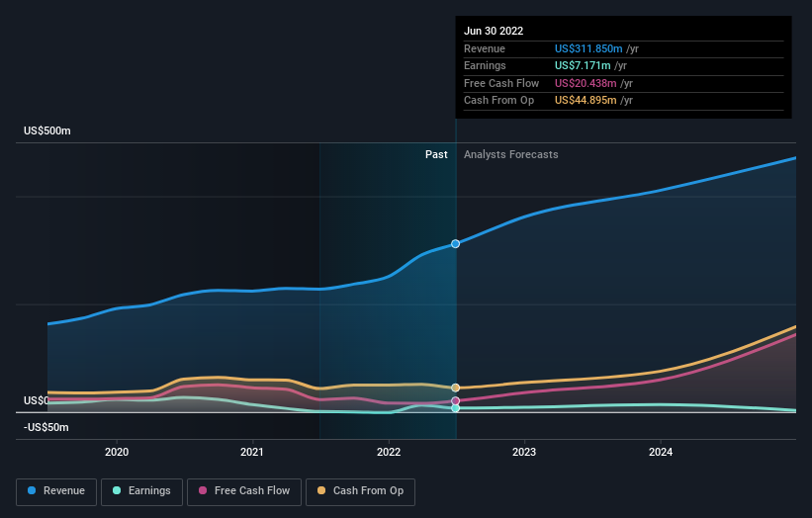
Task: Toggle the Free Cash Flow legend button
Action: point(244,491)
